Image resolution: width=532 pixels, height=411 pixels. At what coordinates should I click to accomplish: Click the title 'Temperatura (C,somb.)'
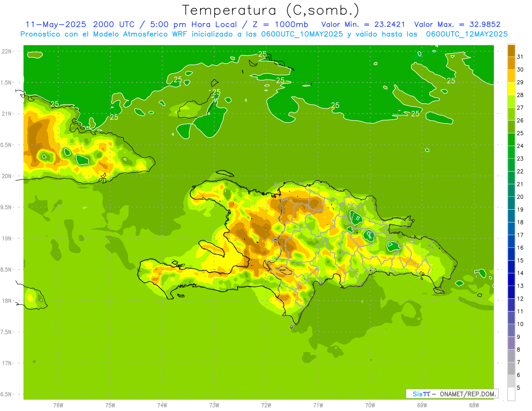tap(270, 11)
